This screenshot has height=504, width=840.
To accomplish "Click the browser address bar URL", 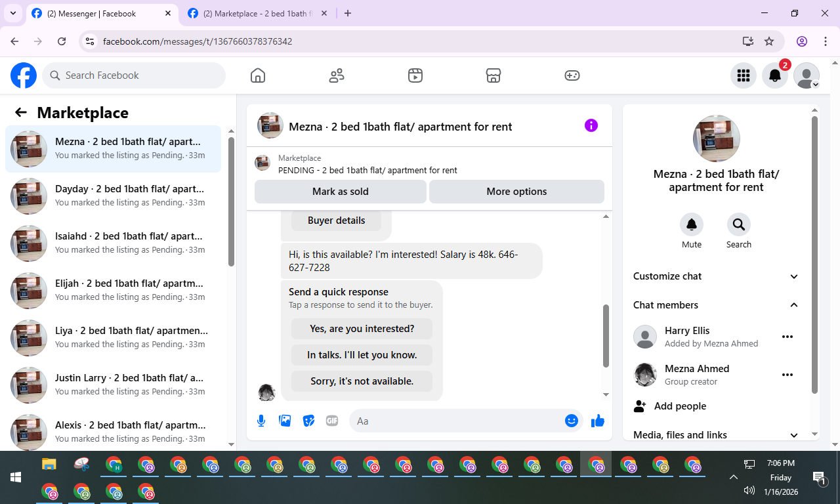I will pyautogui.click(x=198, y=41).
